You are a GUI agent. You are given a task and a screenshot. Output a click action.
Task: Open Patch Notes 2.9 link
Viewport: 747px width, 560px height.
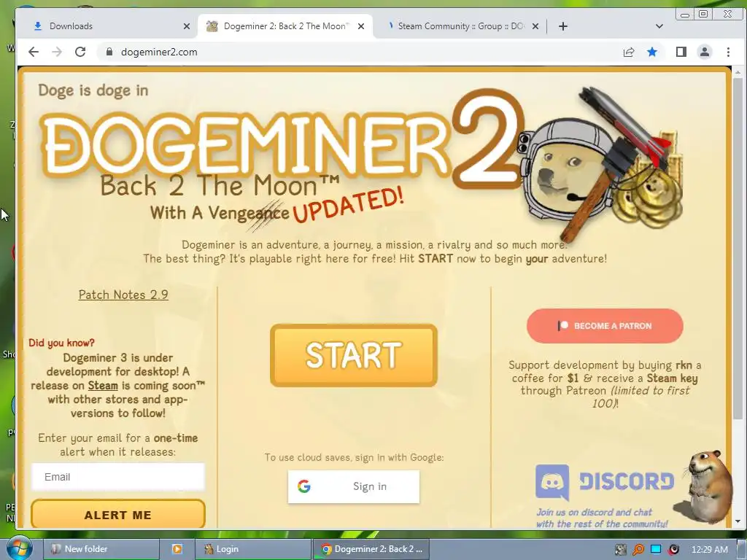tap(123, 295)
